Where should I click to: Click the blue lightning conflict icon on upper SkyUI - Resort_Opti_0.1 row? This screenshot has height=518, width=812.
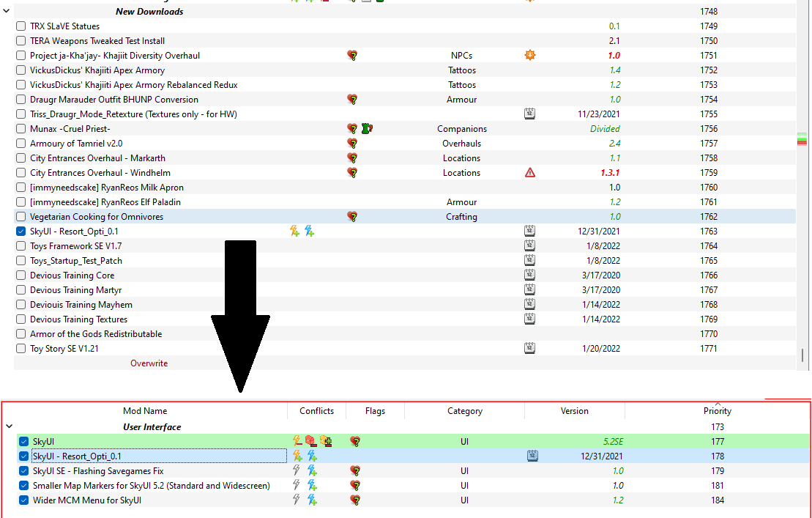310,231
